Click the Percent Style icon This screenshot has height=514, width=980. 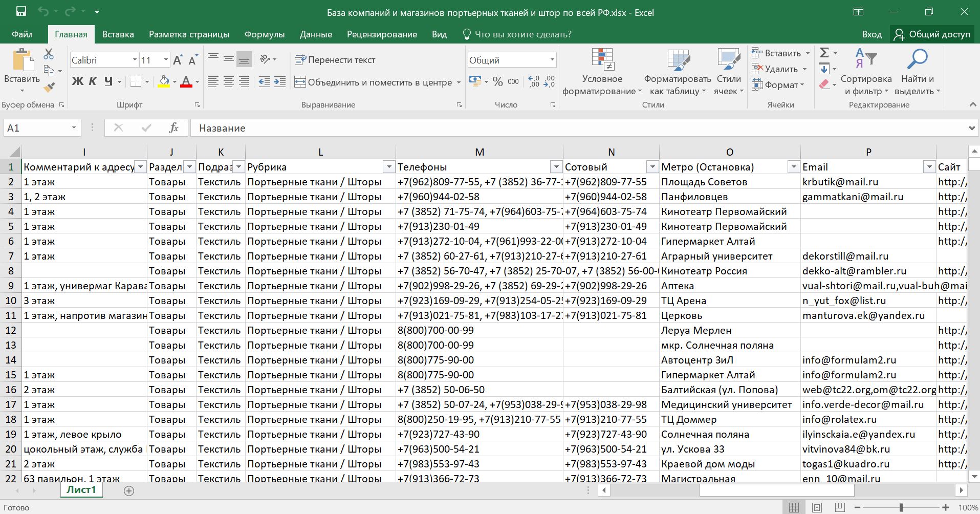(x=497, y=82)
